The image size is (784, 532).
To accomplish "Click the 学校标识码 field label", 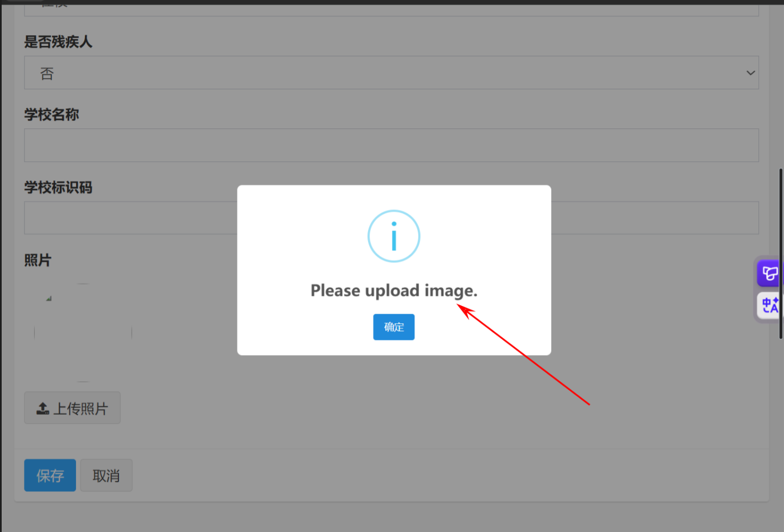I will click(58, 188).
